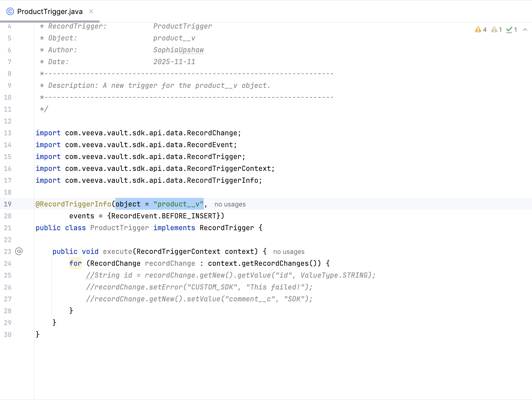Click the import of RecordEvent on line 14

pyautogui.click(x=136, y=145)
